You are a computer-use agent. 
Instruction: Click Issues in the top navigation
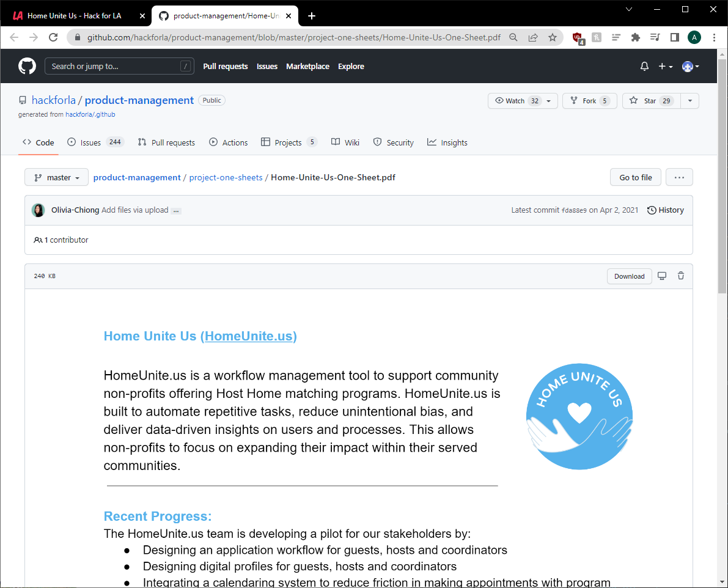click(x=267, y=67)
